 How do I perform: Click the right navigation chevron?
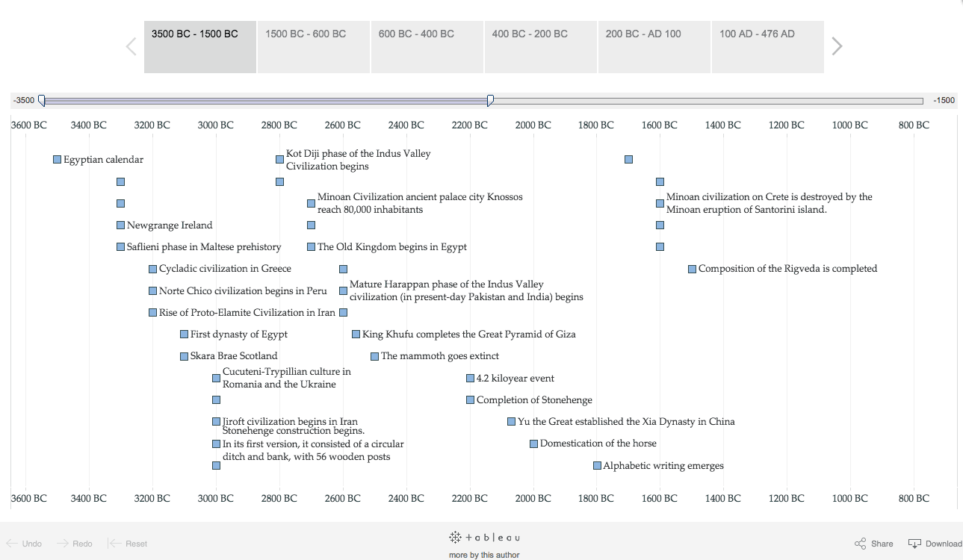pyautogui.click(x=836, y=46)
